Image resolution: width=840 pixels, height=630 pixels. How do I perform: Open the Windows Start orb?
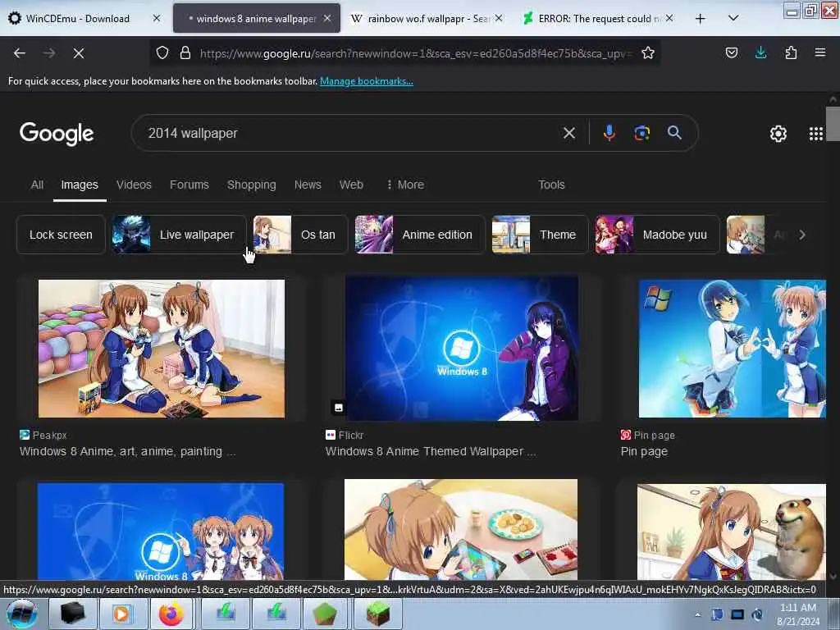pos(22,614)
